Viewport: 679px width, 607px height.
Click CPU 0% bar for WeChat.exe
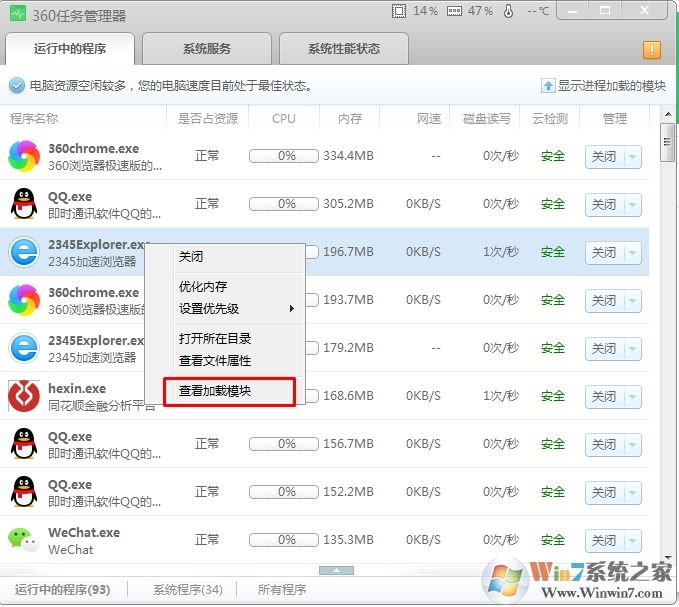point(284,540)
